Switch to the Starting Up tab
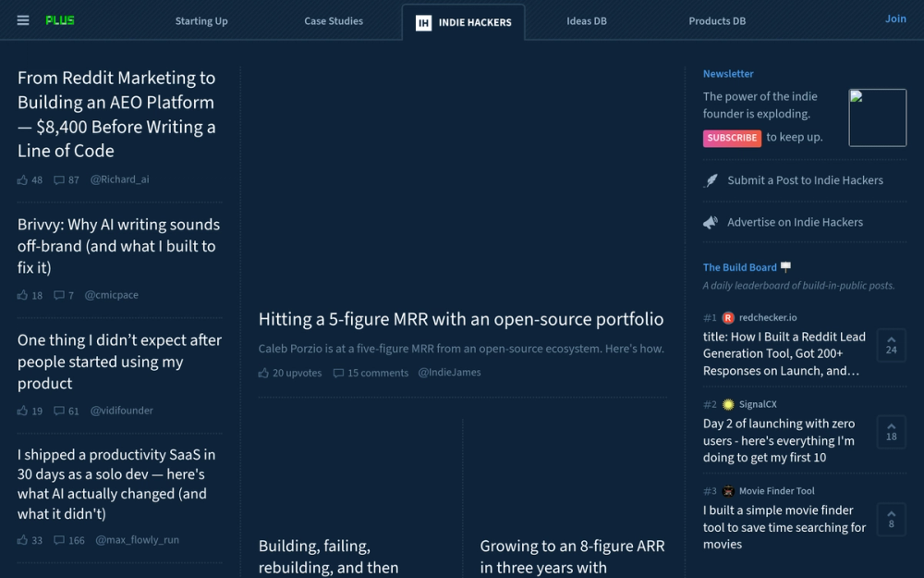This screenshot has width=924, height=578. (x=201, y=21)
